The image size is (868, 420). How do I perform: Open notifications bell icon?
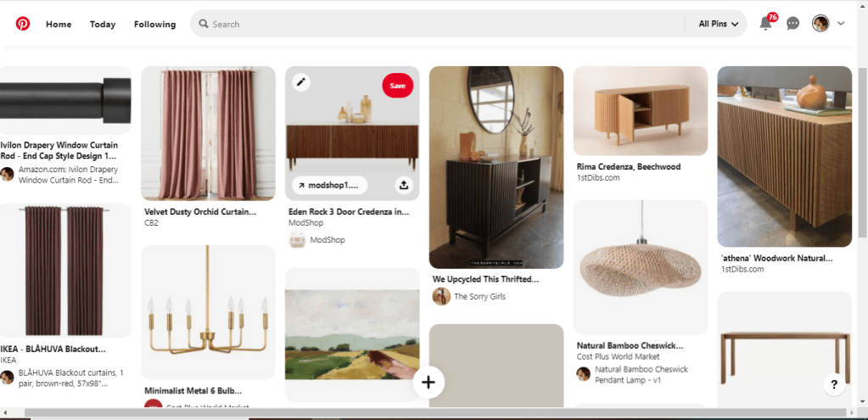(x=765, y=24)
